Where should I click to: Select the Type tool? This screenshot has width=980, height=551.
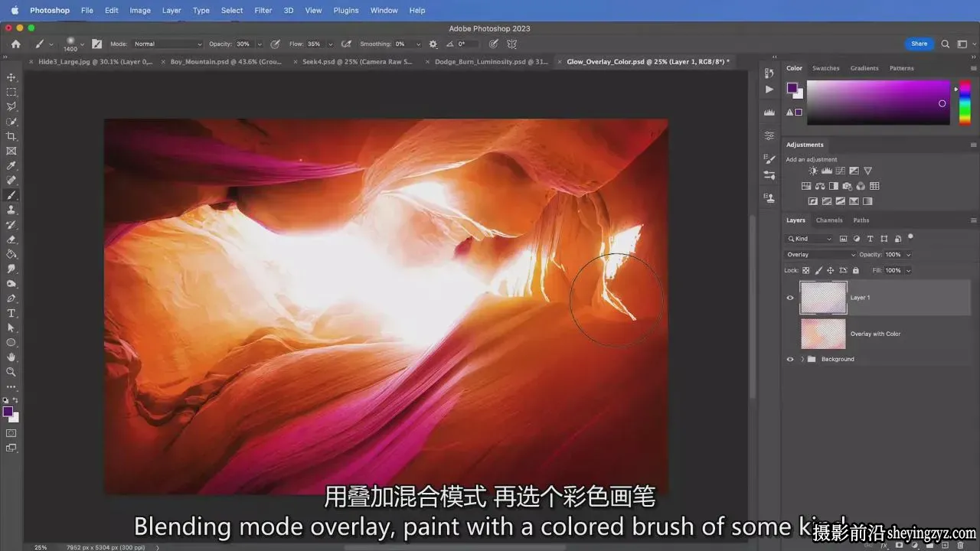click(x=11, y=313)
